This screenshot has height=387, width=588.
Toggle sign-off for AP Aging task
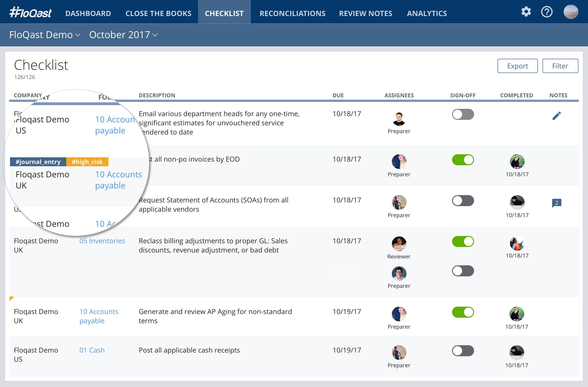coord(463,312)
